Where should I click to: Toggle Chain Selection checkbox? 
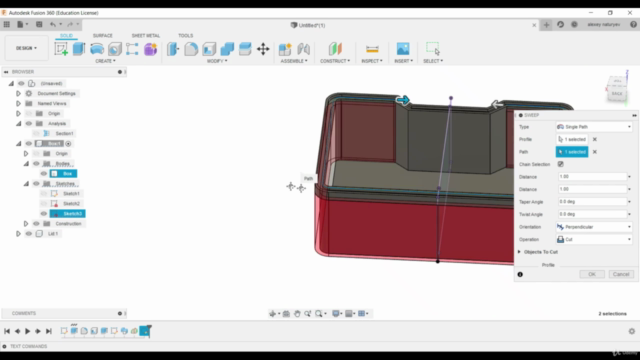[x=560, y=164]
